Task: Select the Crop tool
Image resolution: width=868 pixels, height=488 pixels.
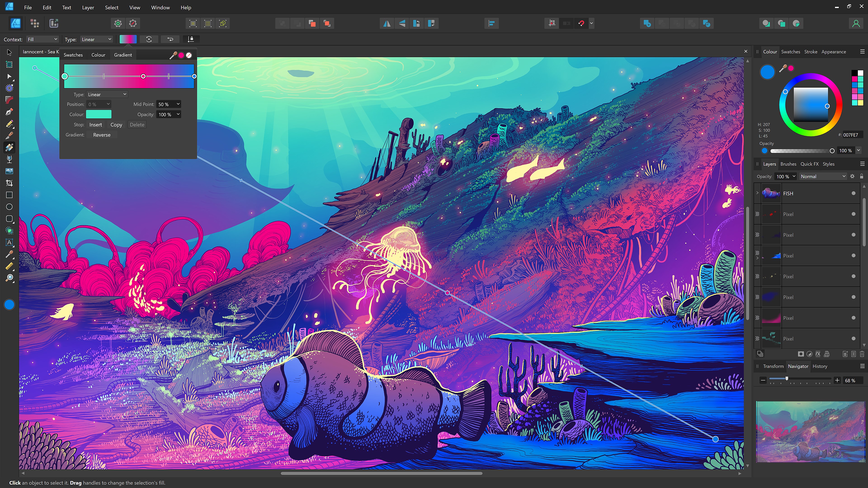Action: tap(9, 183)
